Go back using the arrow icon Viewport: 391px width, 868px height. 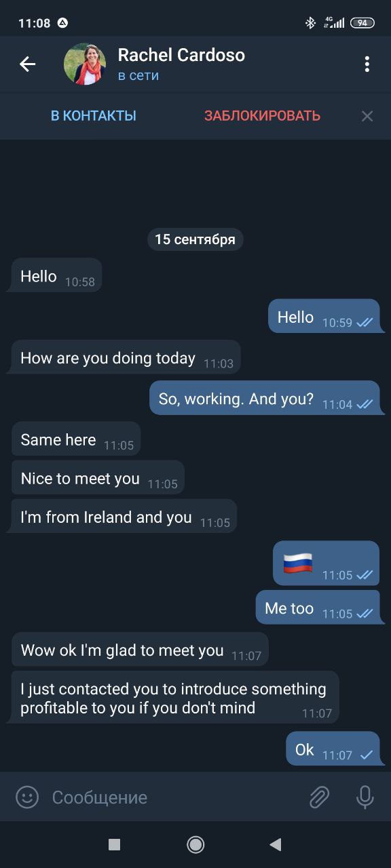pyautogui.click(x=27, y=64)
